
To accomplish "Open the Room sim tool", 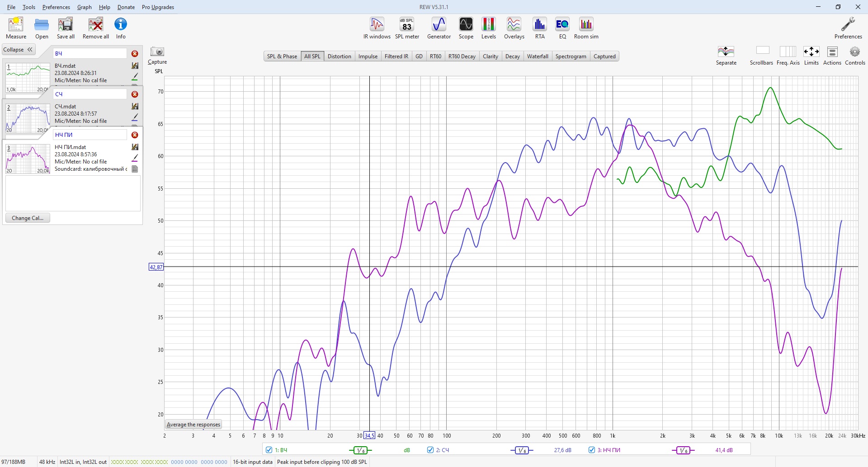I will pos(586,28).
